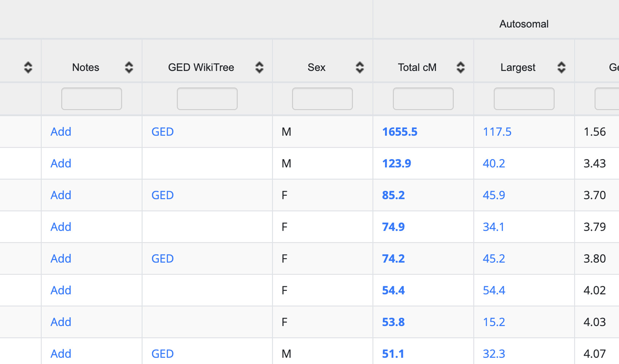Click the 40.2 largest segment link

coord(494,163)
